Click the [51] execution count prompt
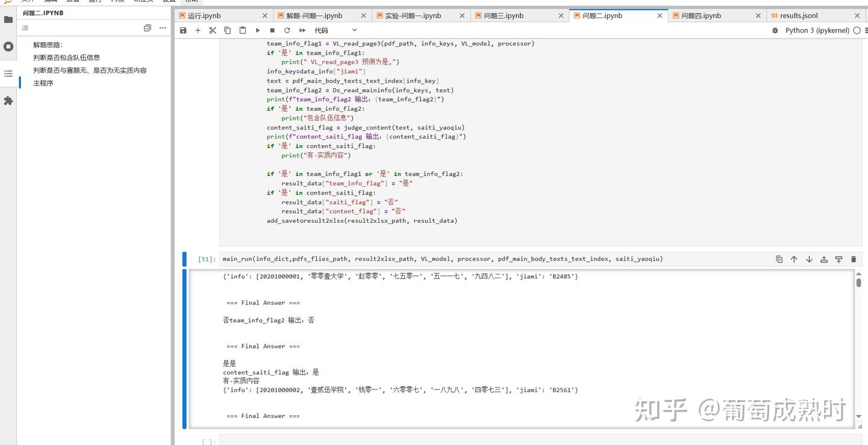The image size is (868, 445). (x=206, y=259)
